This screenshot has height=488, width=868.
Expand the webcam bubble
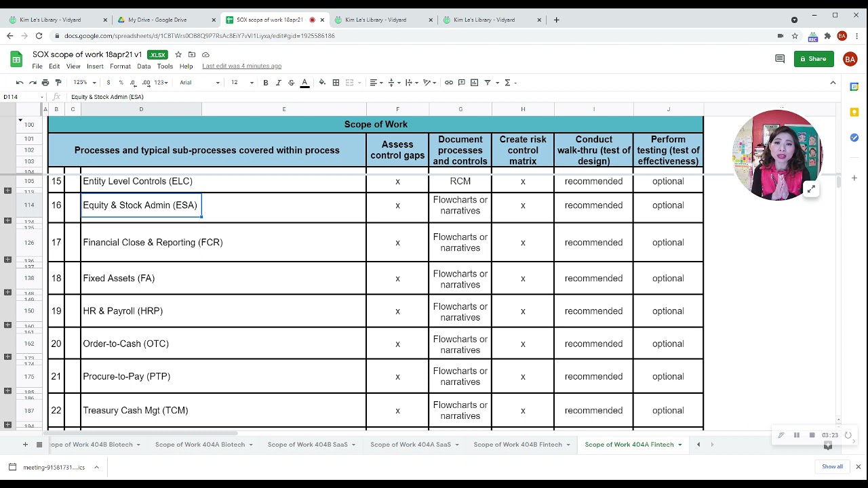810,189
